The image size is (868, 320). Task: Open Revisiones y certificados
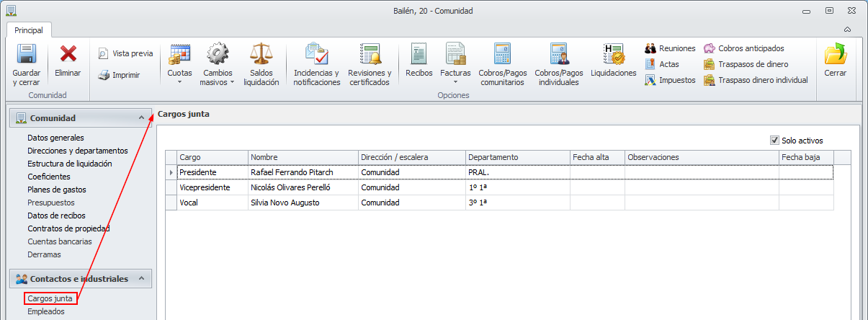coord(370,55)
